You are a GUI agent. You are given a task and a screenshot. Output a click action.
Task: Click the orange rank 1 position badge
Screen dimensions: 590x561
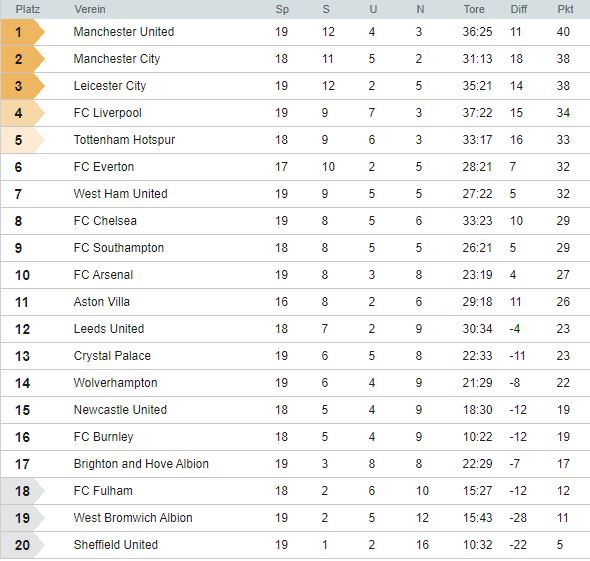[23, 32]
